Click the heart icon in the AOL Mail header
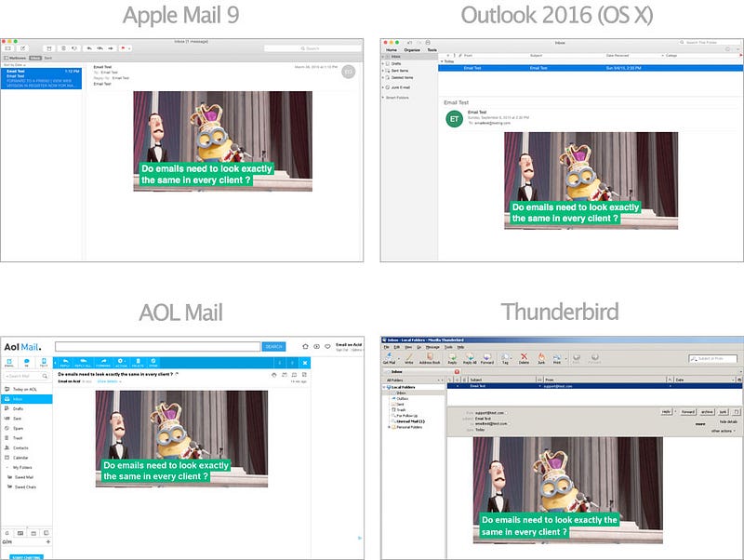Viewport: 744px width, 560px height. point(327,346)
